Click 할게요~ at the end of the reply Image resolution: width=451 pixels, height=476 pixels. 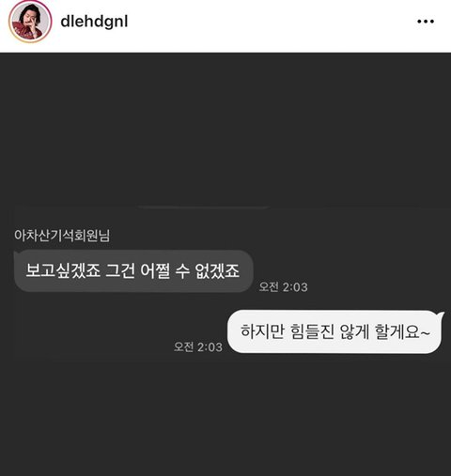tap(402, 331)
